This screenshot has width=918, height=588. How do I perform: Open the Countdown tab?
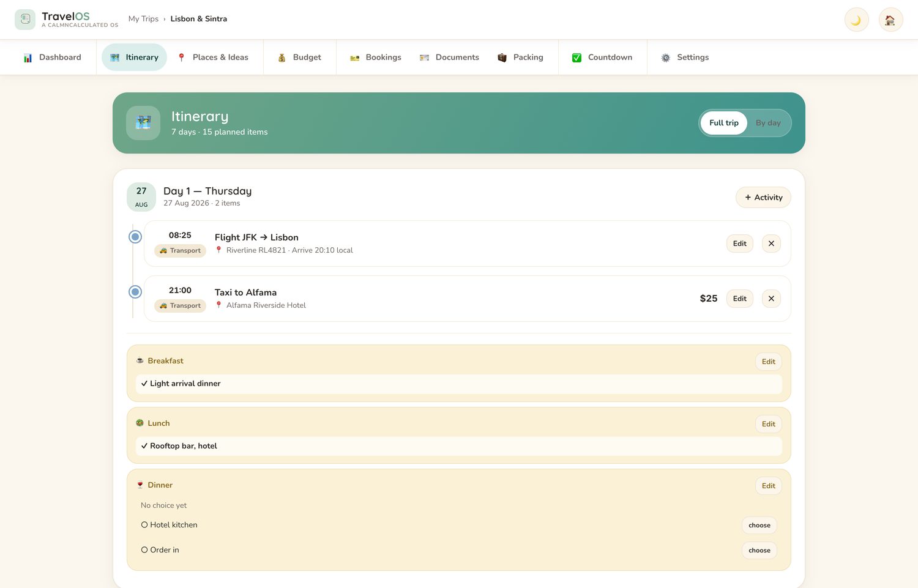[x=602, y=58]
